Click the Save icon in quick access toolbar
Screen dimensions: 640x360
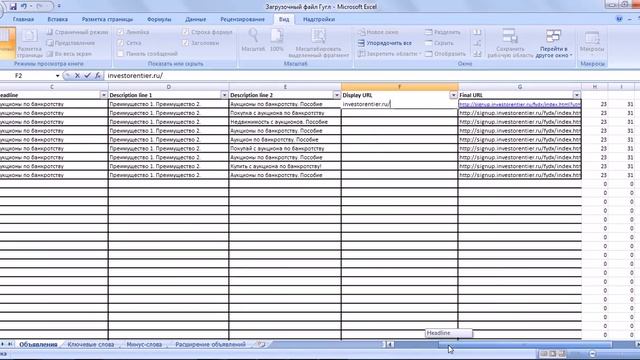point(13,6)
